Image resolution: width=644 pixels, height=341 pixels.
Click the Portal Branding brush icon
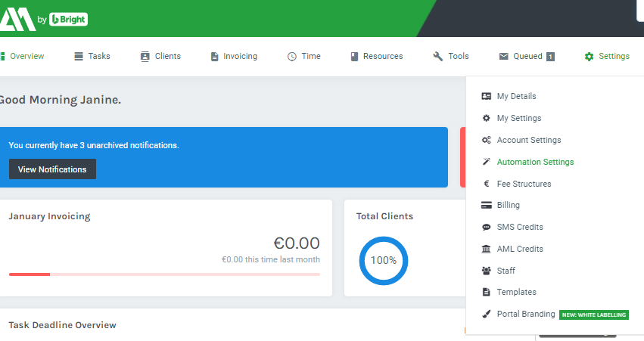coord(487,314)
